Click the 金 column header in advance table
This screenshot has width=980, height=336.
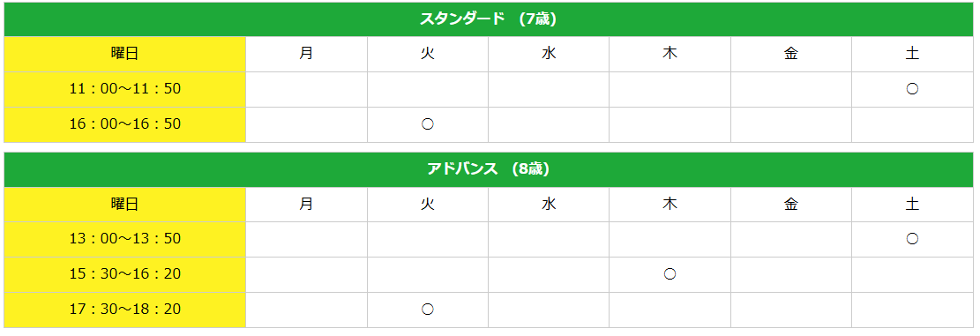[790, 205]
